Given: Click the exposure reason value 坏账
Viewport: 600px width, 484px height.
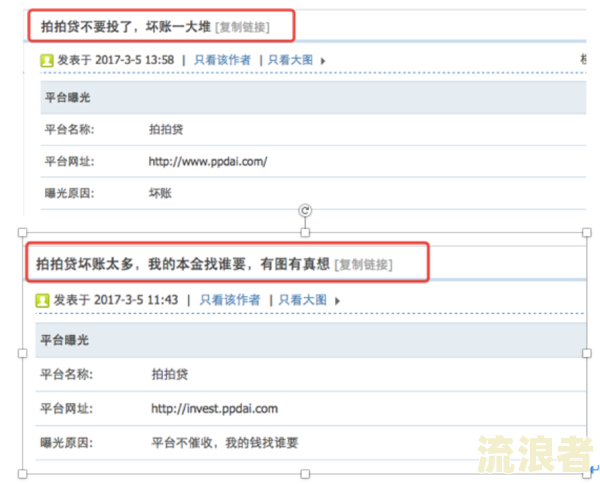Looking at the screenshot, I should (x=160, y=193).
